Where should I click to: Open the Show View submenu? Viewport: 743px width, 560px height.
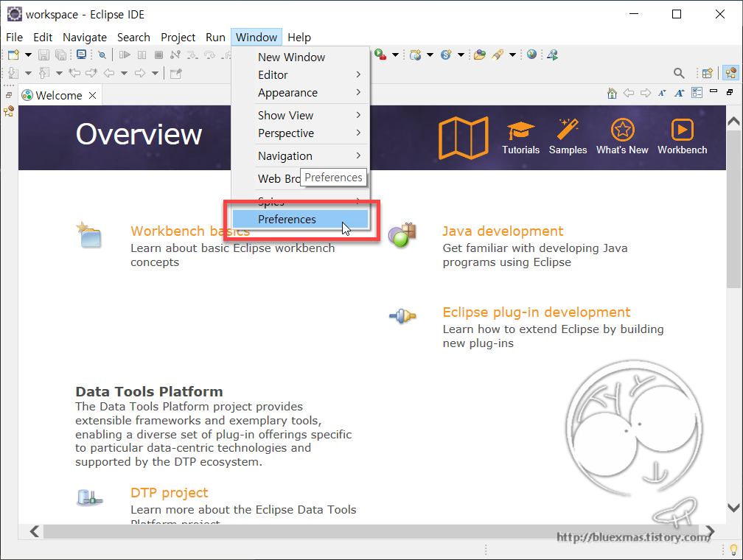pos(301,116)
